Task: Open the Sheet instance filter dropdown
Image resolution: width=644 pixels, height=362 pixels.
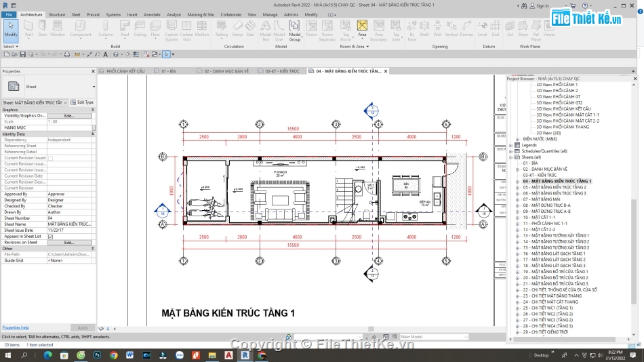Action: [65, 102]
